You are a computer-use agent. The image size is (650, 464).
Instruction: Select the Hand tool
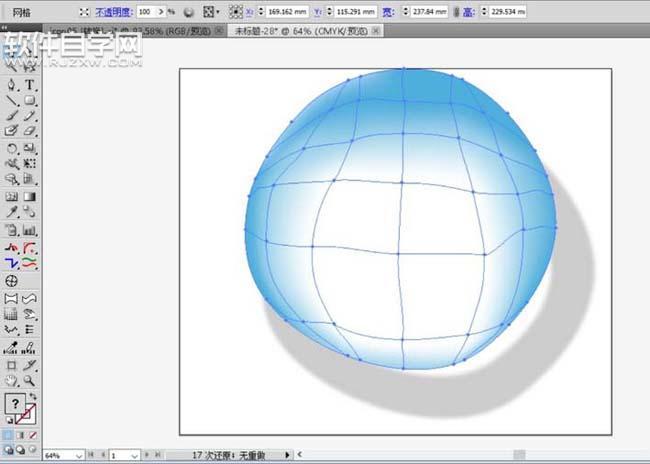(12, 380)
